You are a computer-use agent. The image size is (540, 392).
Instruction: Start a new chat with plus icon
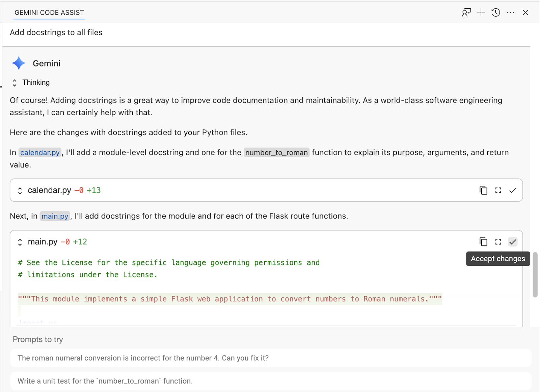coord(481,13)
